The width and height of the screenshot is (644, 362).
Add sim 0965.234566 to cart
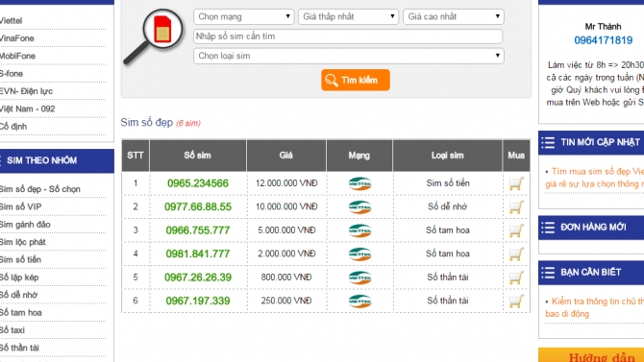point(516,183)
